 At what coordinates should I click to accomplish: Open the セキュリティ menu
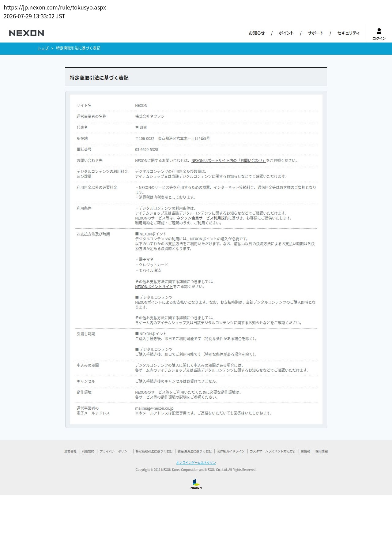coord(349,33)
